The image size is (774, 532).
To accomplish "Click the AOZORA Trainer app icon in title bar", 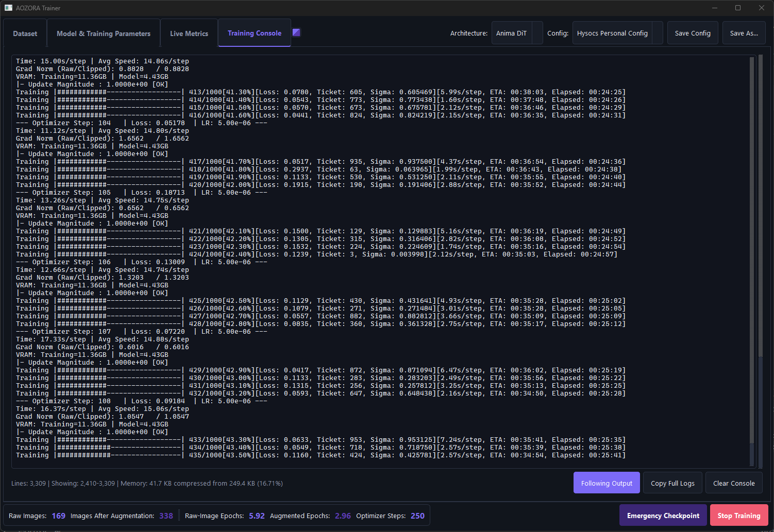I will [8, 8].
